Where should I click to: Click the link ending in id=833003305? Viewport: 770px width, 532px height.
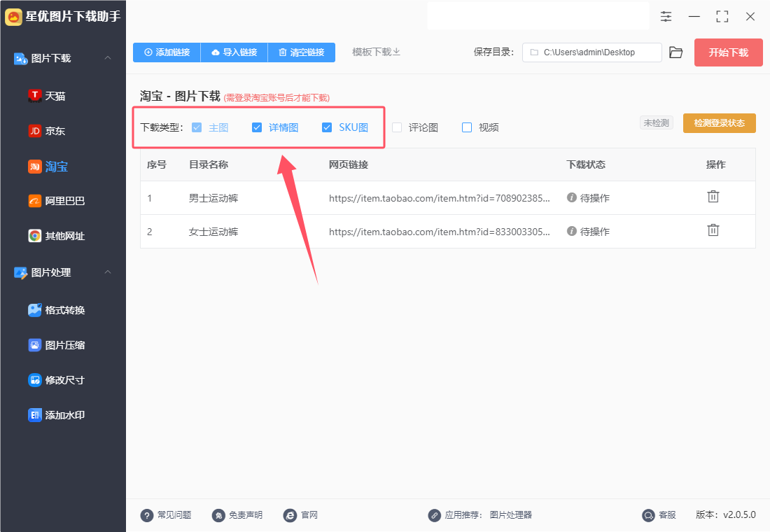[x=440, y=232]
